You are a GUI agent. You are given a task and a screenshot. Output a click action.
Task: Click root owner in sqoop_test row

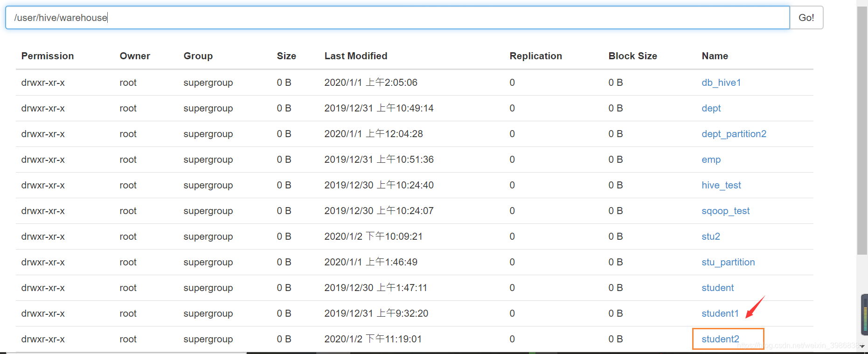coord(128,211)
